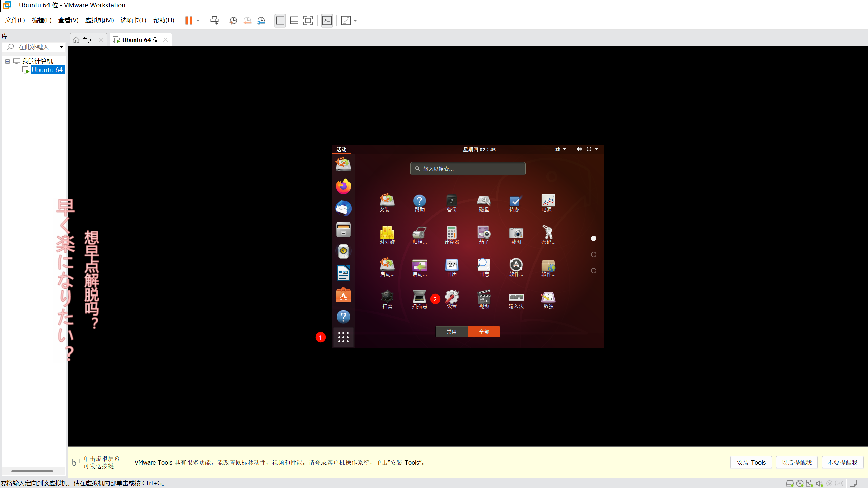Open the snapshot manager toolbar icon
The width and height of the screenshot is (868, 488).
(261, 21)
